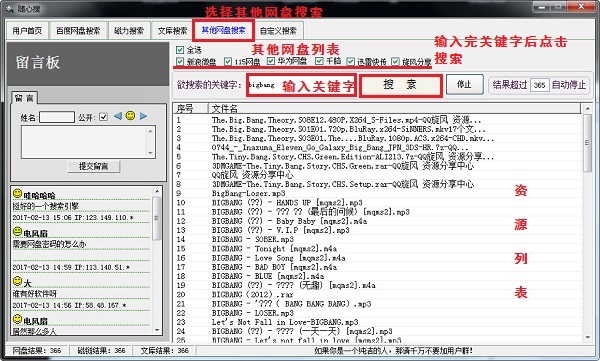Screen dimensions: 600x361
Task: Sort by the 文件名 column header
Action: pos(394,108)
